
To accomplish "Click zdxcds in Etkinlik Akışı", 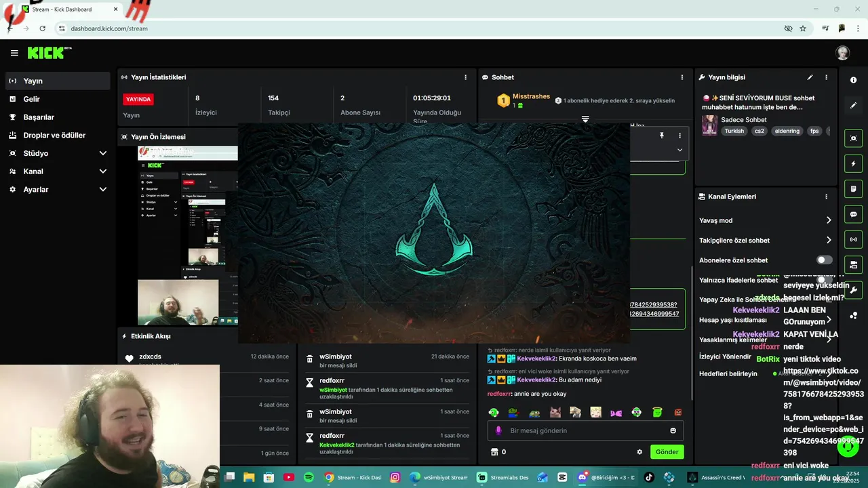I will click(x=150, y=357).
